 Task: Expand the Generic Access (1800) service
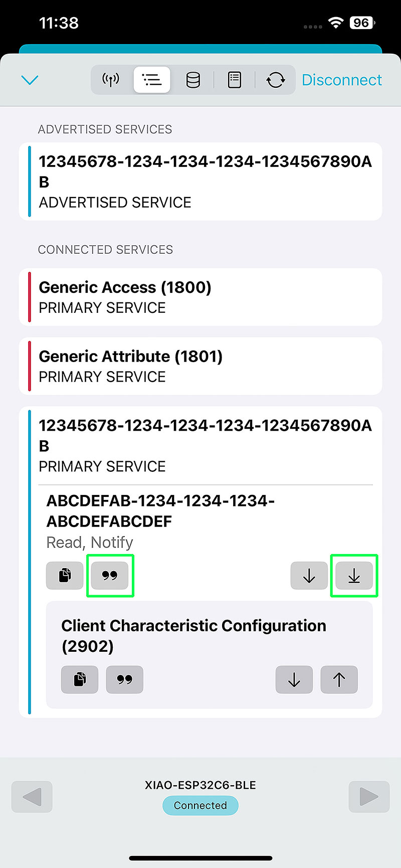tap(200, 297)
